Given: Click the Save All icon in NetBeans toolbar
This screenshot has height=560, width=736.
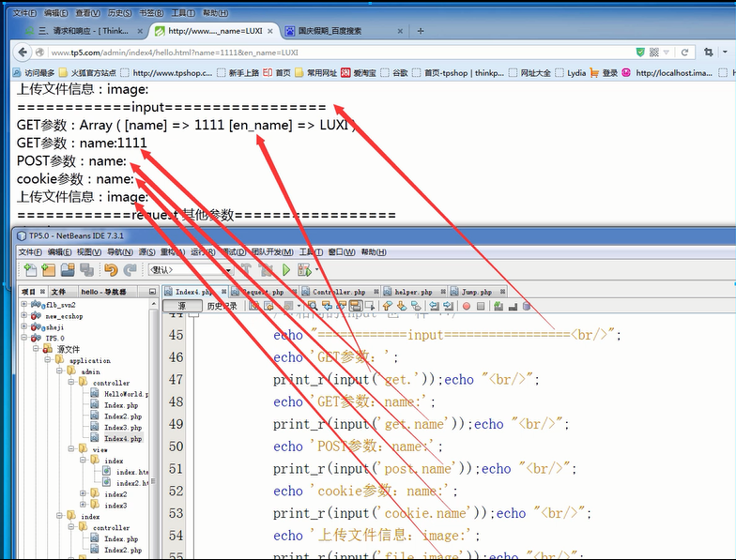Looking at the screenshot, I should [x=86, y=270].
